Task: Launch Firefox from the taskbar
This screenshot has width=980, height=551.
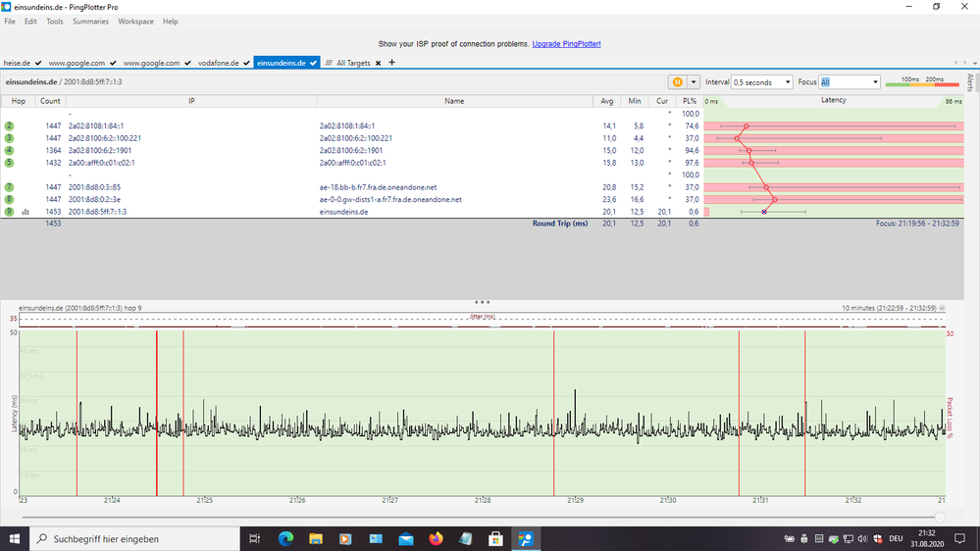Action: (x=436, y=539)
